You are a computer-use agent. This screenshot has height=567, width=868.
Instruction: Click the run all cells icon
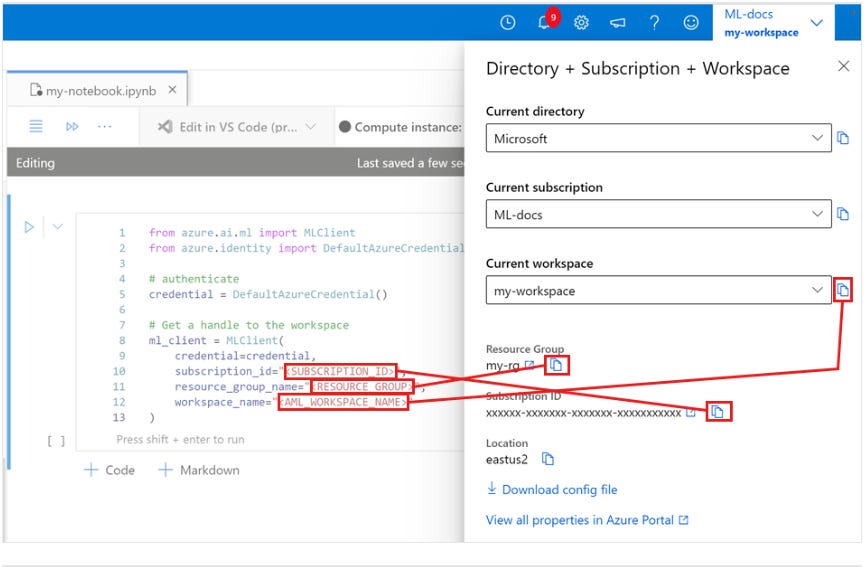point(72,126)
